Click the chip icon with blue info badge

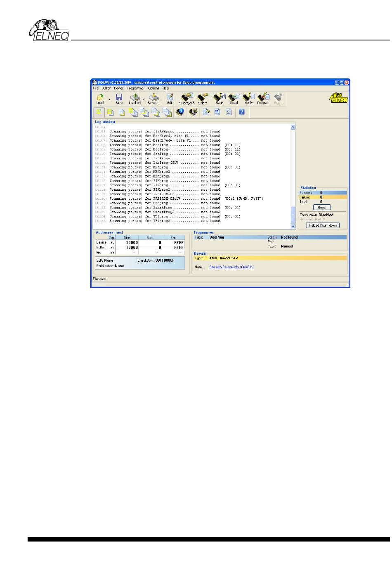(180, 112)
